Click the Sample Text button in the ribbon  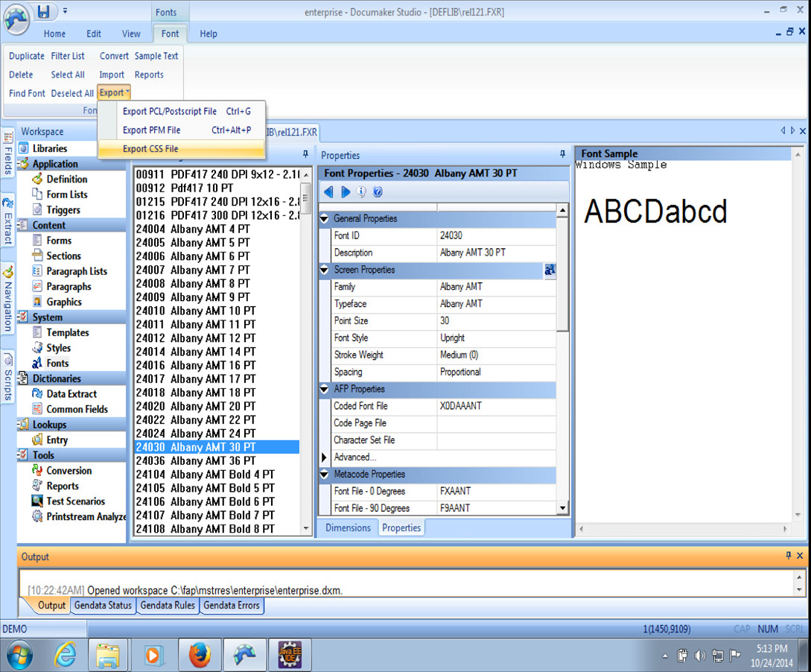point(156,56)
